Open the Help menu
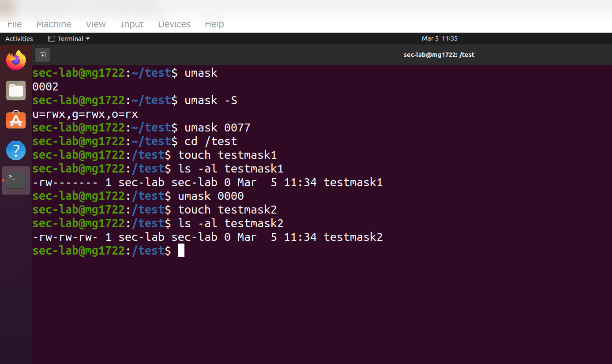 click(x=214, y=24)
